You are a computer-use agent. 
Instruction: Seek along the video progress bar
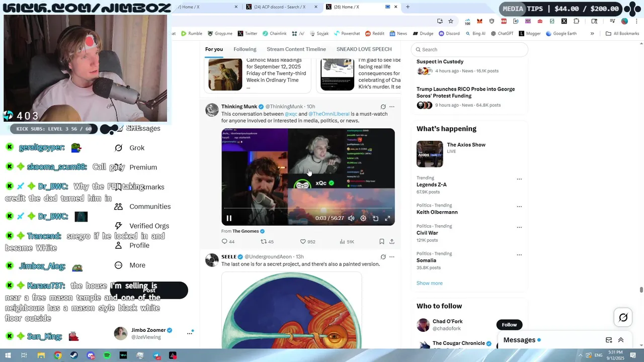[308, 208]
